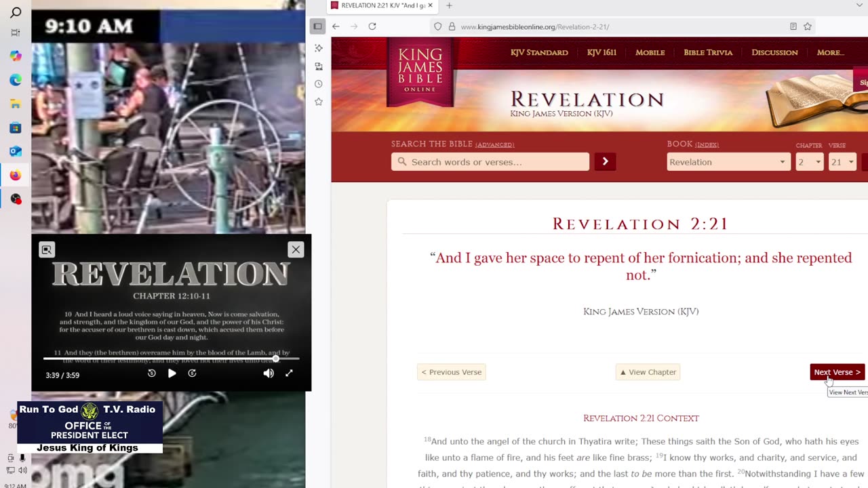
Task: Click the tray microphone icon
Action: pos(22,458)
